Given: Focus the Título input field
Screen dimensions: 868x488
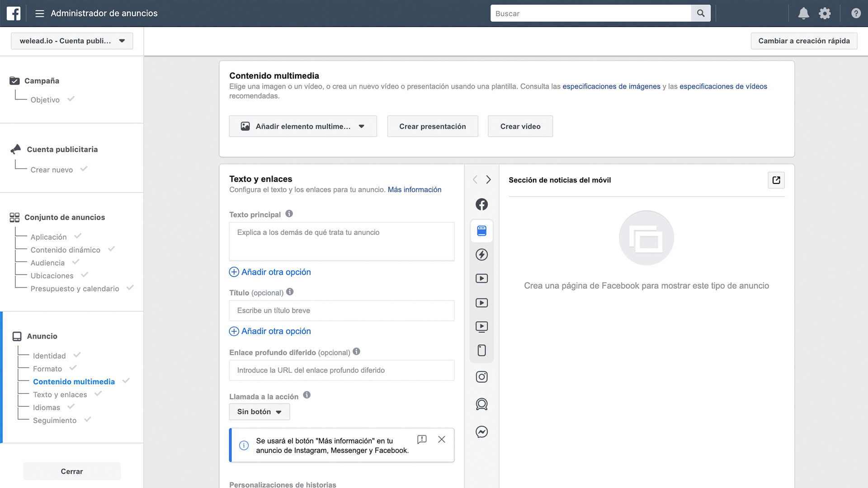Looking at the screenshot, I should (342, 310).
